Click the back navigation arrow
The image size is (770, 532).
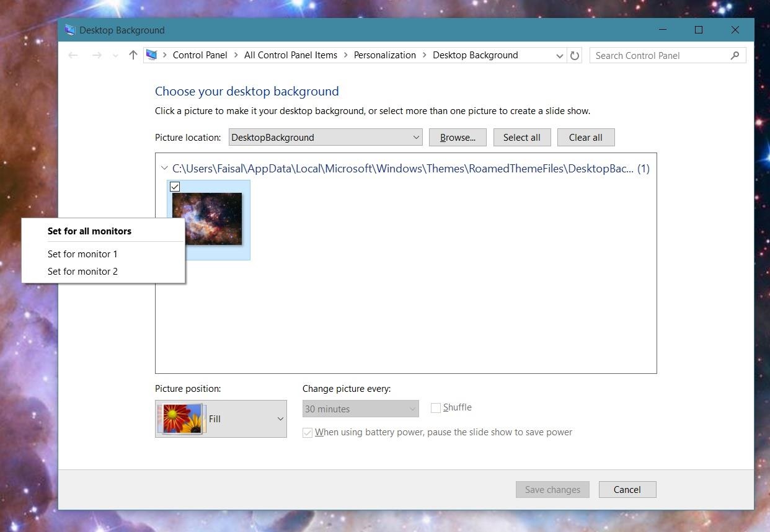pyautogui.click(x=73, y=55)
